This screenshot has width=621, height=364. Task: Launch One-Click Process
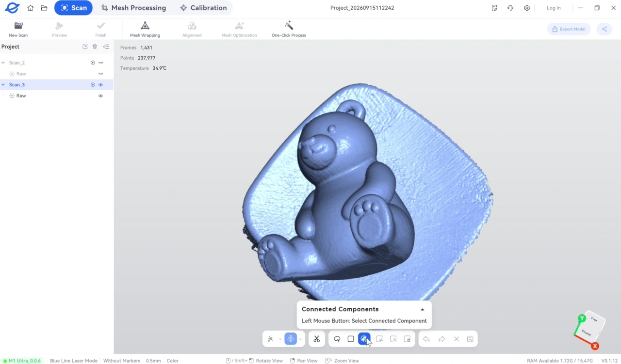289,29
